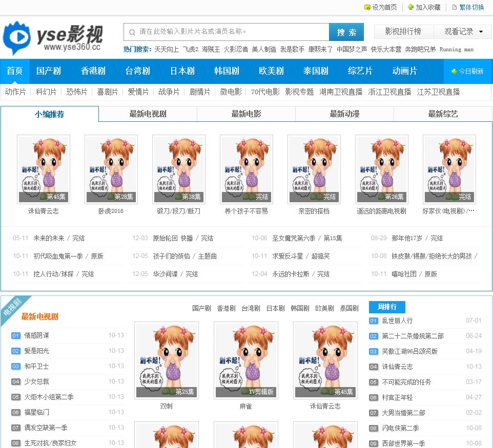Image resolution: width=493 pixels, height=448 pixels.
Task: Open the 综艺片 navigation item
Action: coord(360,71)
